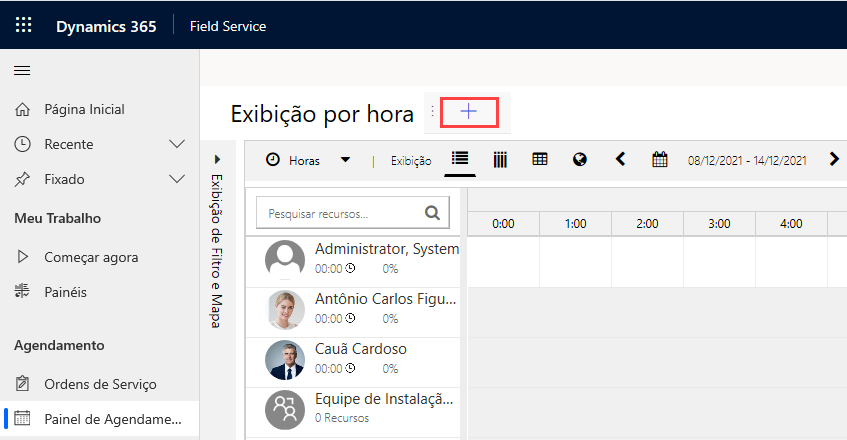The height and width of the screenshot is (440, 847).
Task: Click the Dynamics 365 title
Action: (106, 26)
